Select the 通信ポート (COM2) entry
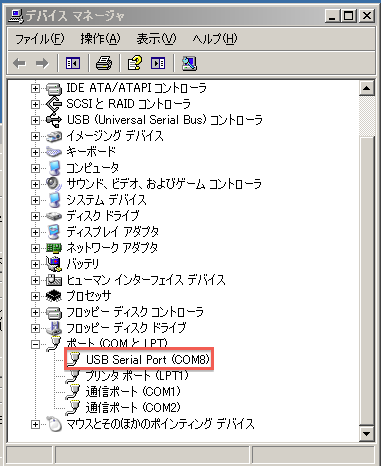The height and width of the screenshot is (466, 381). 133,407
